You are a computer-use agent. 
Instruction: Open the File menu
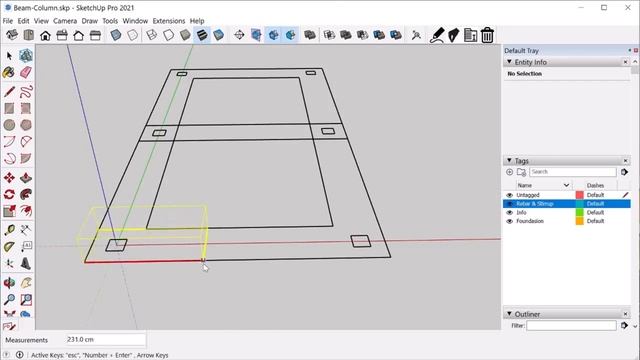[x=8, y=21]
